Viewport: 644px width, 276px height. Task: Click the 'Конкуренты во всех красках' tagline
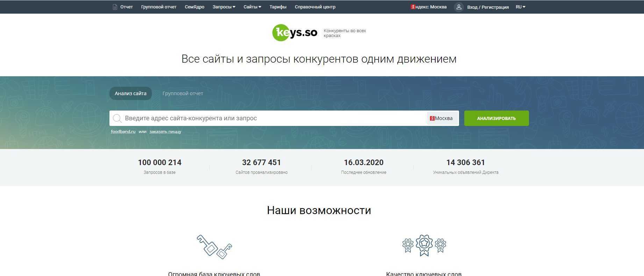tap(345, 33)
